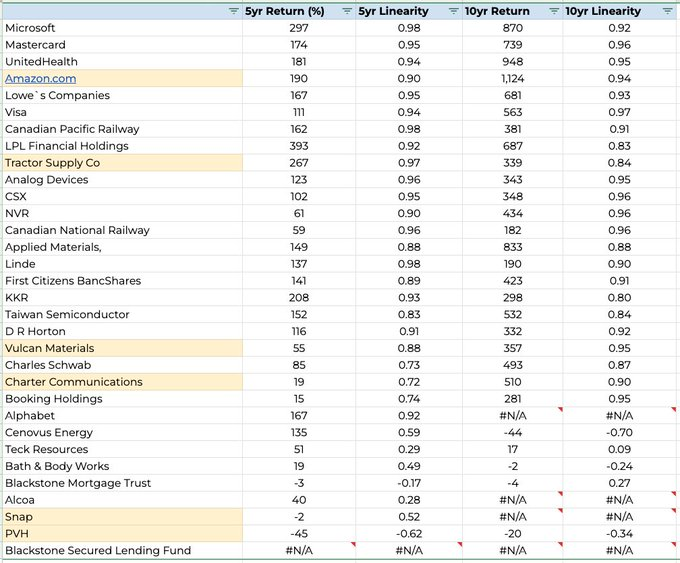This screenshot has height=563, width=680.
Task: Select the 10yr Linearity header cell
Action: (619, 11)
